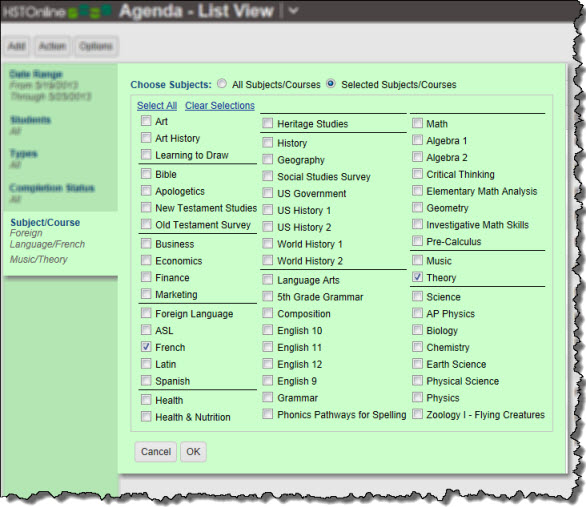Open the Date Range filter section
The height and width of the screenshot is (507, 586).
point(36,74)
